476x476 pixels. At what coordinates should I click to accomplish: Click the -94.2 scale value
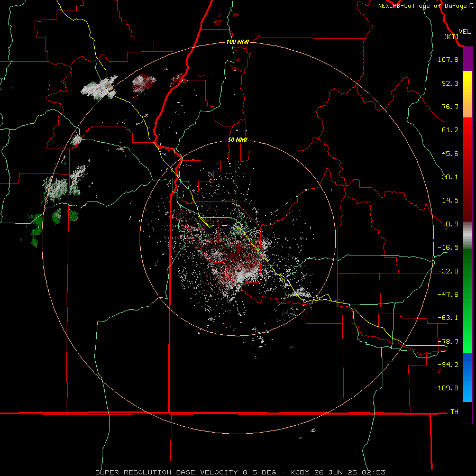pyautogui.click(x=448, y=365)
